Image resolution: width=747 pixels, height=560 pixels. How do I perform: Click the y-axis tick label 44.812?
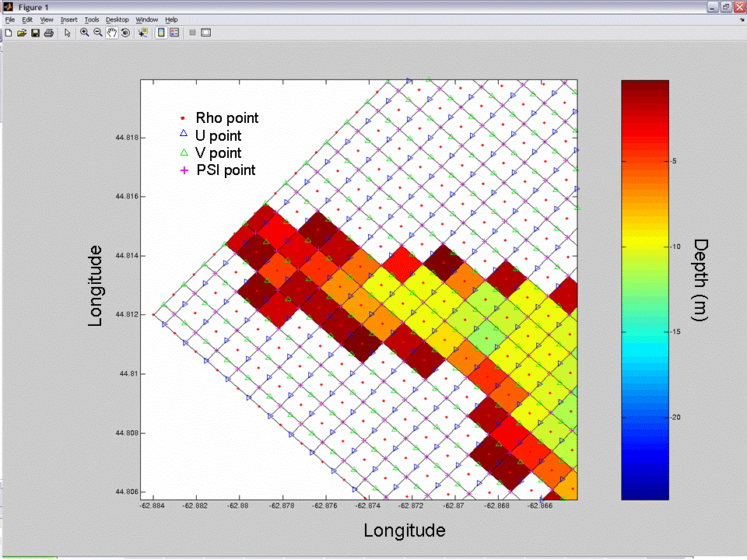[127, 314]
